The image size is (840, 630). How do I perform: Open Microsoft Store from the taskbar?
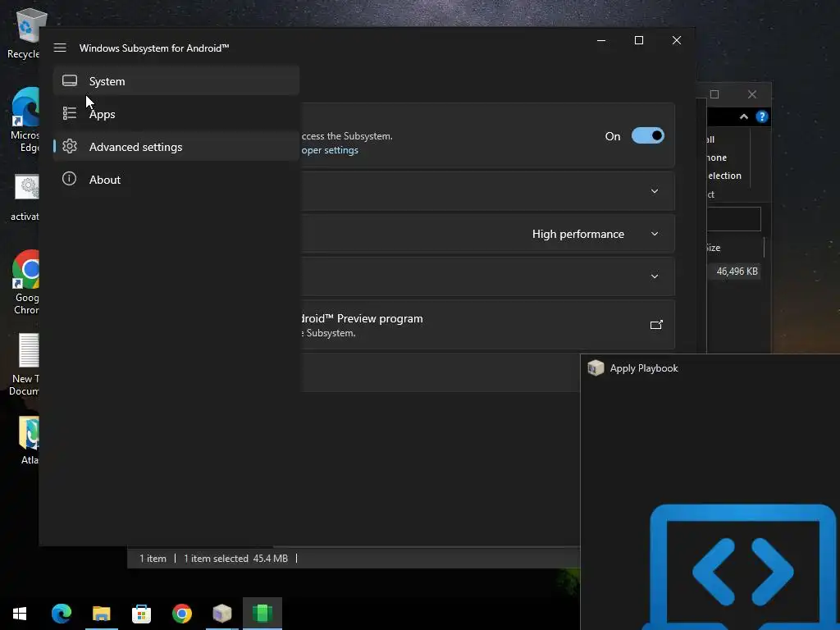[x=141, y=614]
